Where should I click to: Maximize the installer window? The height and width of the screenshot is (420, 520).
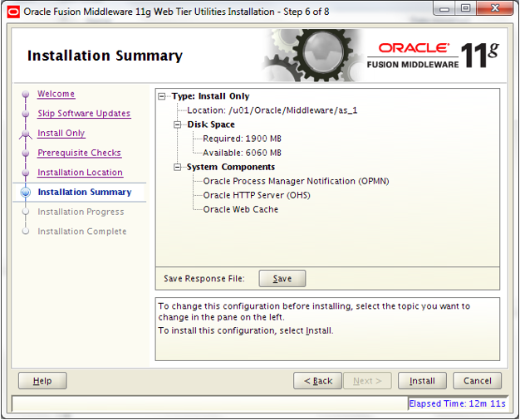click(x=466, y=8)
